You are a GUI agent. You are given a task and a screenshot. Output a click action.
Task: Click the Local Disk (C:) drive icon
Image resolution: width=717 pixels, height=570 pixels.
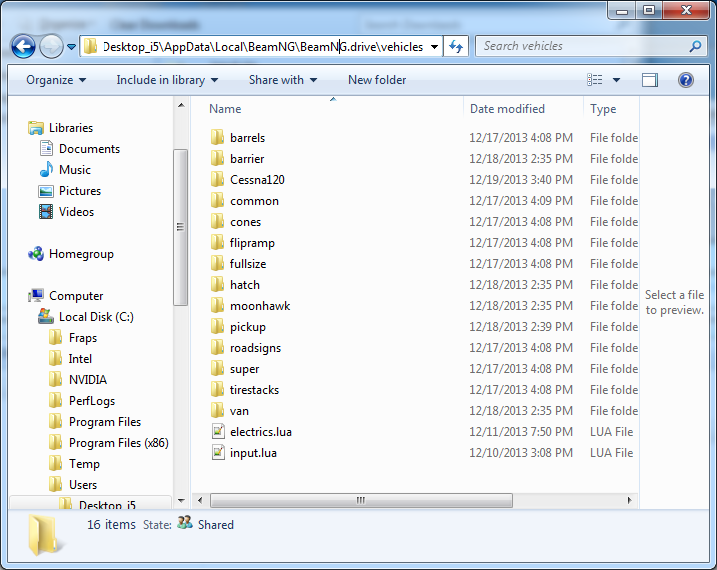pos(45,316)
